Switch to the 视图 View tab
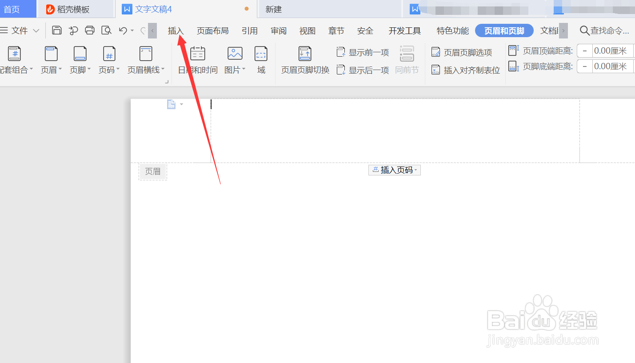635x363 pixels. (x=307, y=31)
